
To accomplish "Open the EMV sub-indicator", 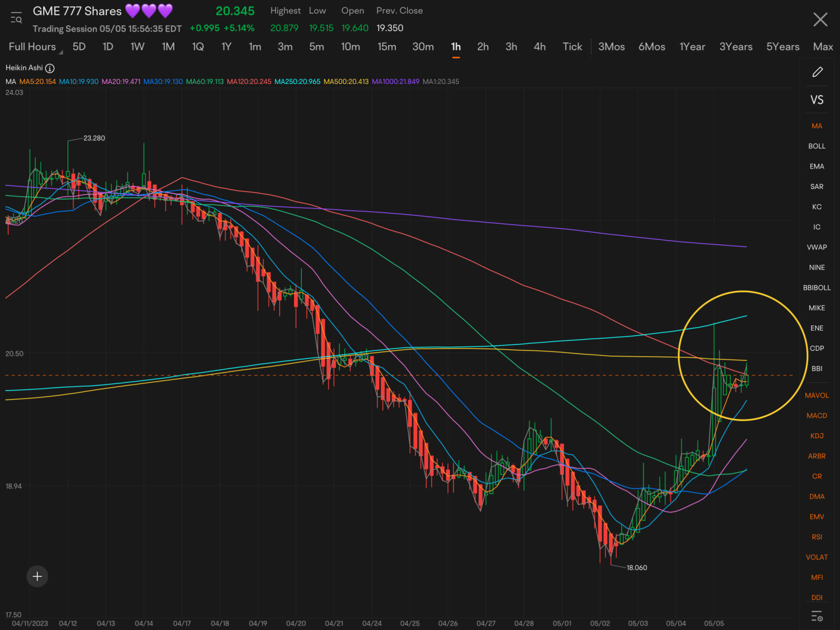I will tap(817, 517).
